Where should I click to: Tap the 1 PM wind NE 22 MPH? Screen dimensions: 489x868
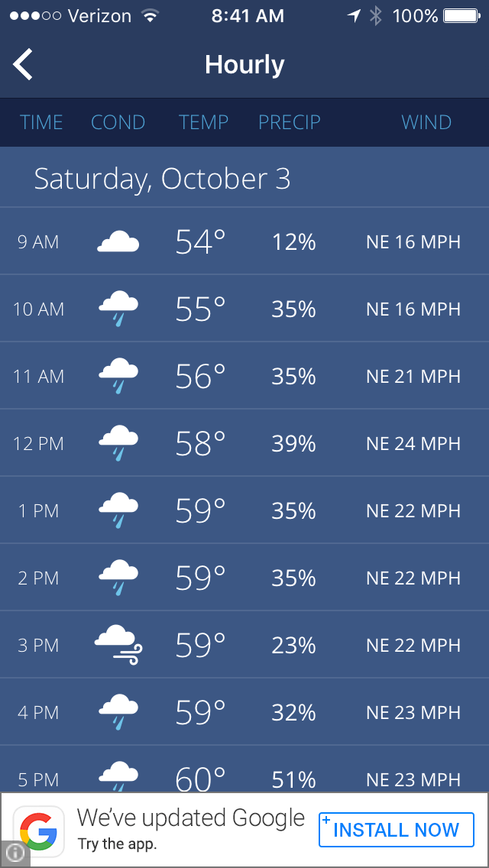click(x=413, y=510)
